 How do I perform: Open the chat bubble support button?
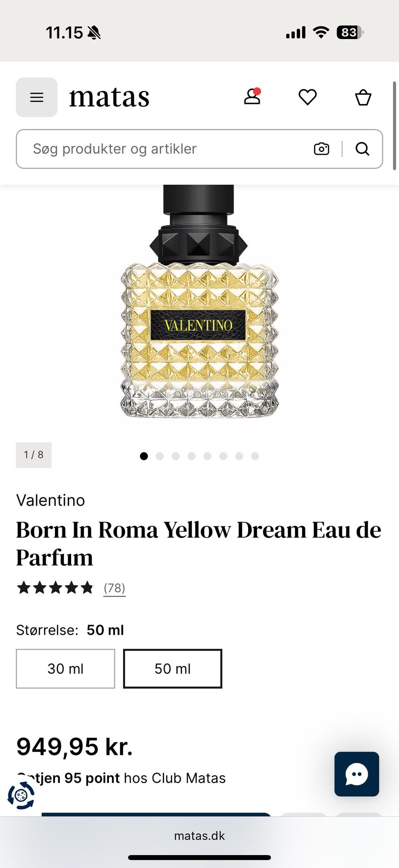357,774
